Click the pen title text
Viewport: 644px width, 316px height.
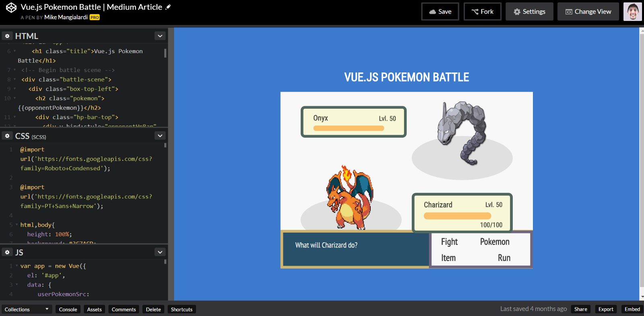pyautogui.click(x=91, y=7)
